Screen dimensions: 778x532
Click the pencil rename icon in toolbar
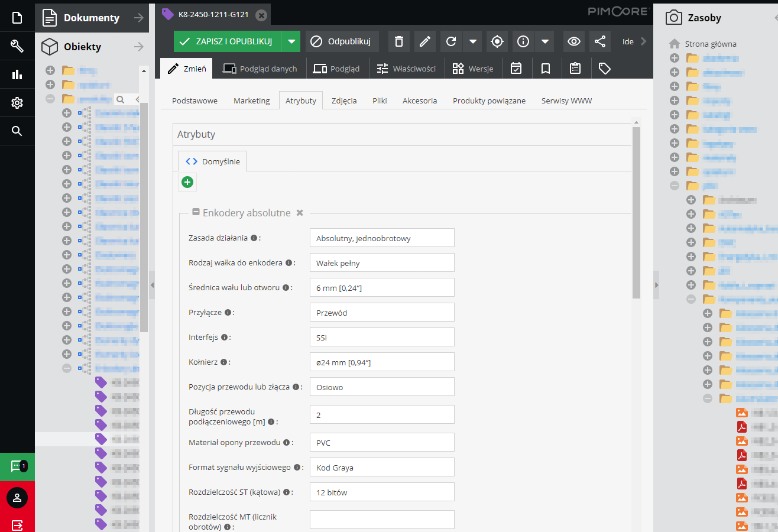424,41
